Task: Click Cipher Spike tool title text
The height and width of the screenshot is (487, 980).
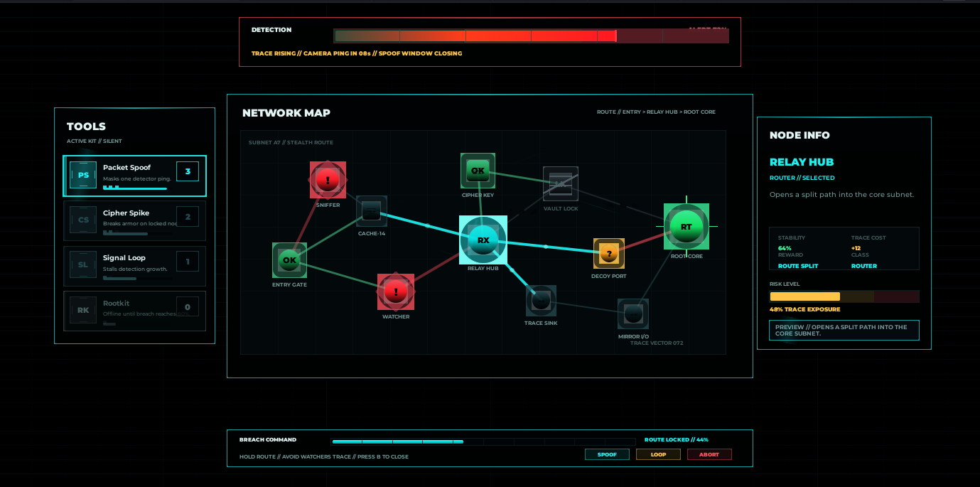Action: point(126,213)
